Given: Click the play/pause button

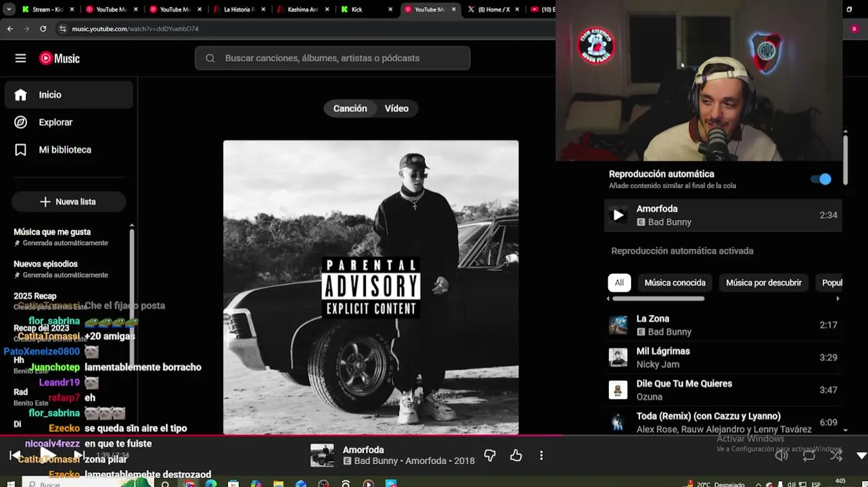Looking at the screenshot, I should (47, 454).
